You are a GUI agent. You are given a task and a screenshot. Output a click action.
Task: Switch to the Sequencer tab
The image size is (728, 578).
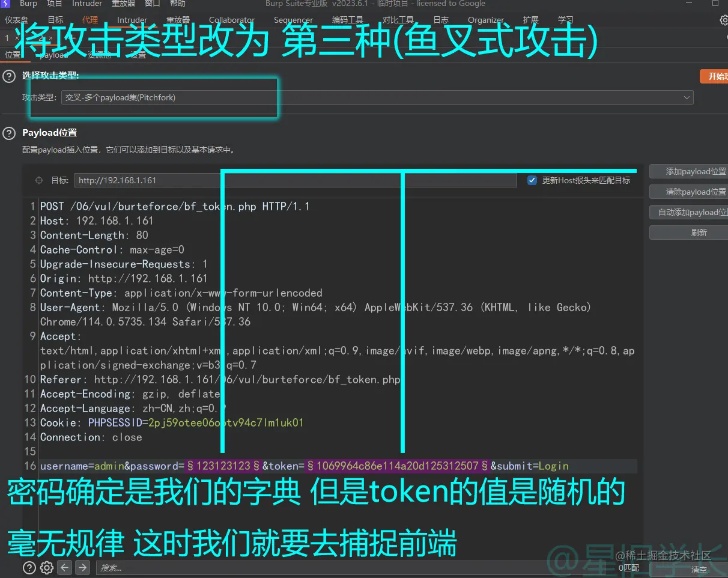click(293, 20)
